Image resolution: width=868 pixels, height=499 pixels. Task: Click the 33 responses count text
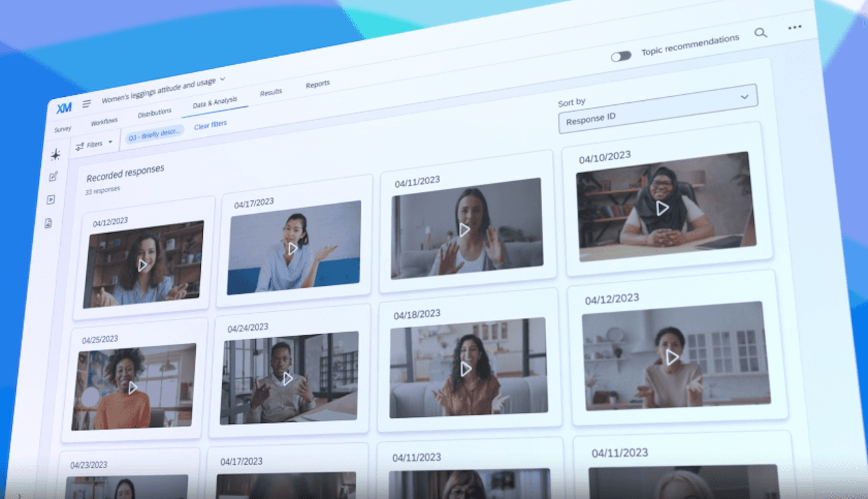coord(102,191)
